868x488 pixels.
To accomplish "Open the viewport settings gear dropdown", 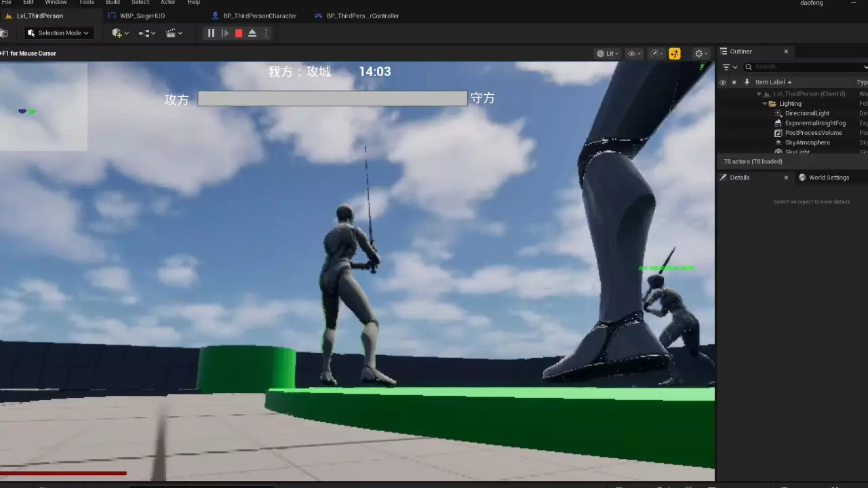I will click(x=701, y=54).
